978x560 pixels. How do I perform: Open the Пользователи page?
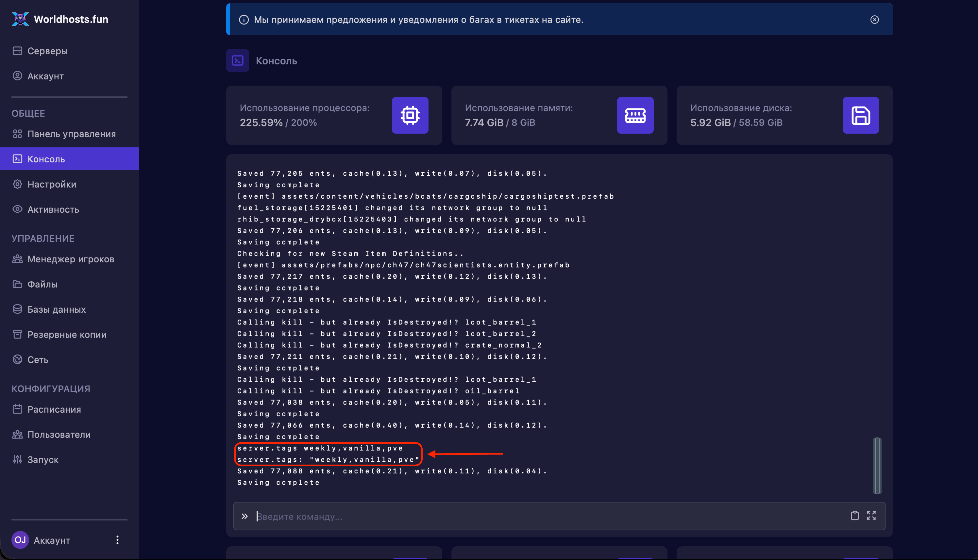pyautogui.click(x=69, y=434)
